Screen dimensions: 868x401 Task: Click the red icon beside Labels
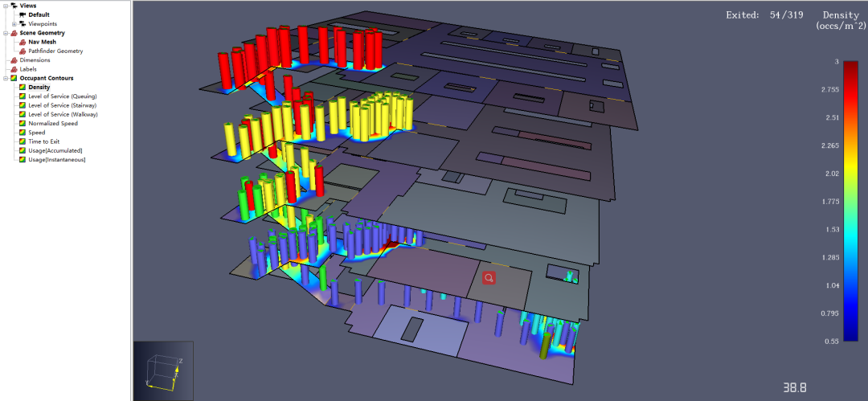[x=14, y=69]
